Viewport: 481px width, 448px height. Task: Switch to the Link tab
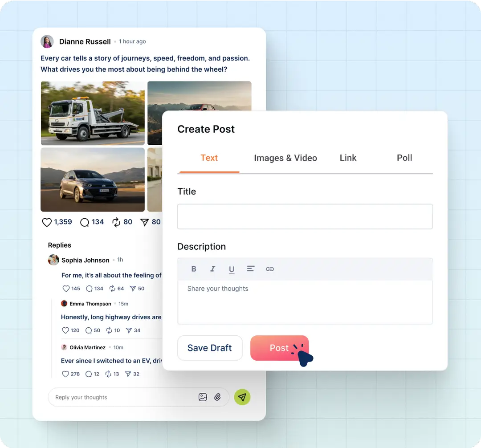(x=348, y=158)
